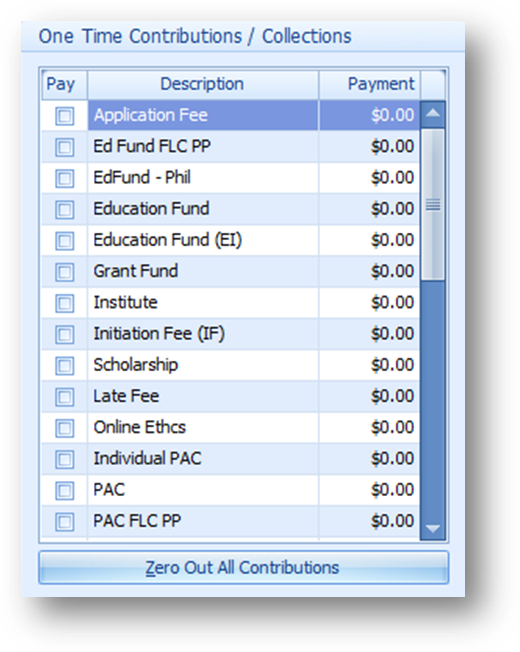
Task: Check the Pay box for Application Fee
Action: 64,116
